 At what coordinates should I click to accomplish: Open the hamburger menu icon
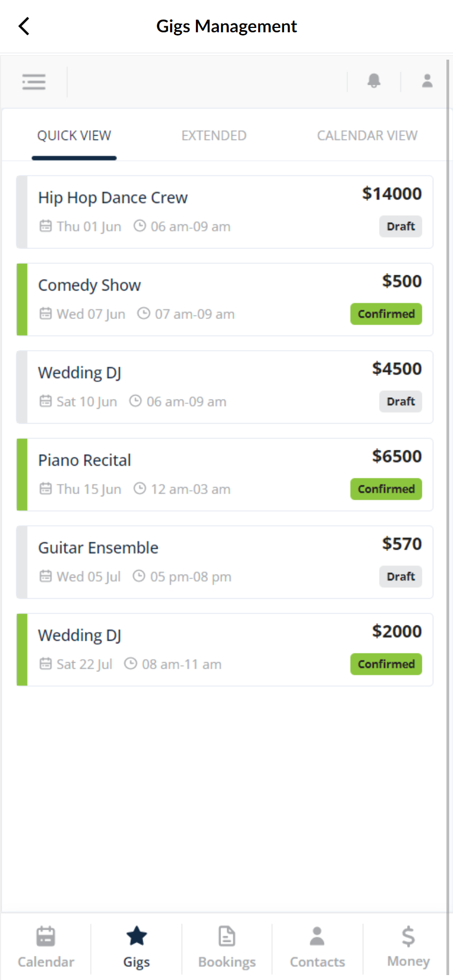coord(34,82)
